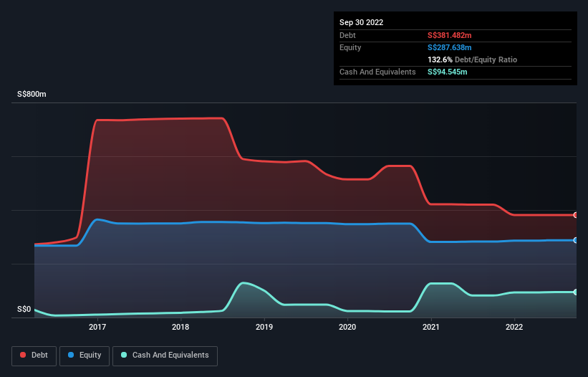Toggle the Equity series legend button
This screenshot has width=588, height=377.
click(85, 355)
